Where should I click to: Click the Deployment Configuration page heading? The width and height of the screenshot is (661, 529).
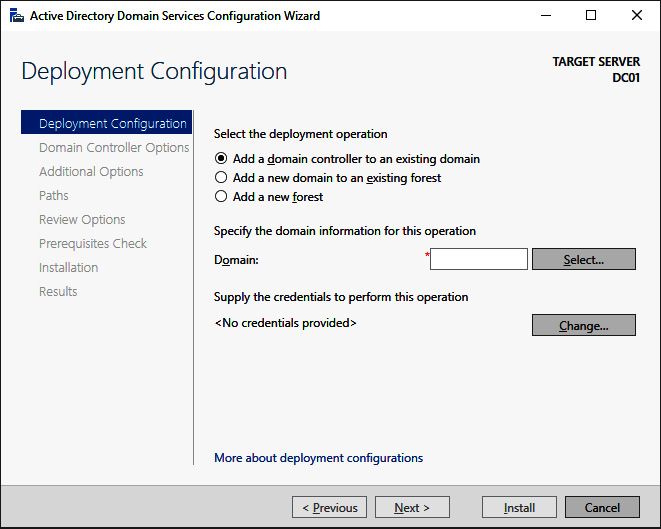[x=154, y=71]
